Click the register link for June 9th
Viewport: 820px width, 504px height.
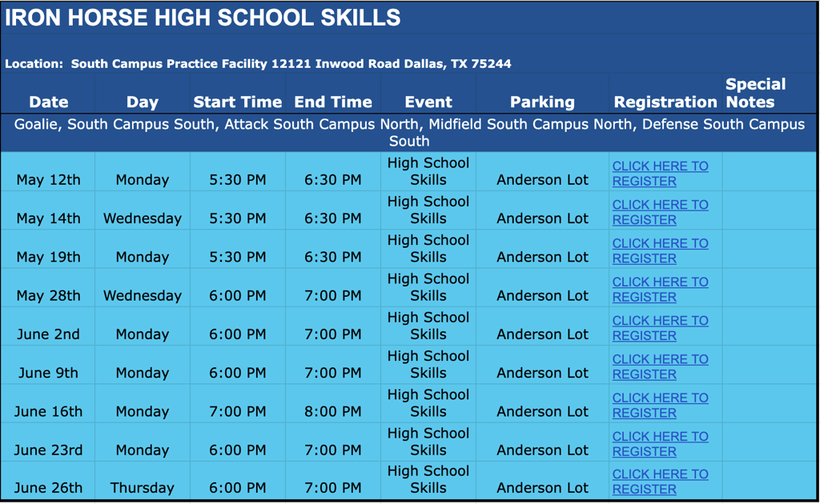coord(660,366)
